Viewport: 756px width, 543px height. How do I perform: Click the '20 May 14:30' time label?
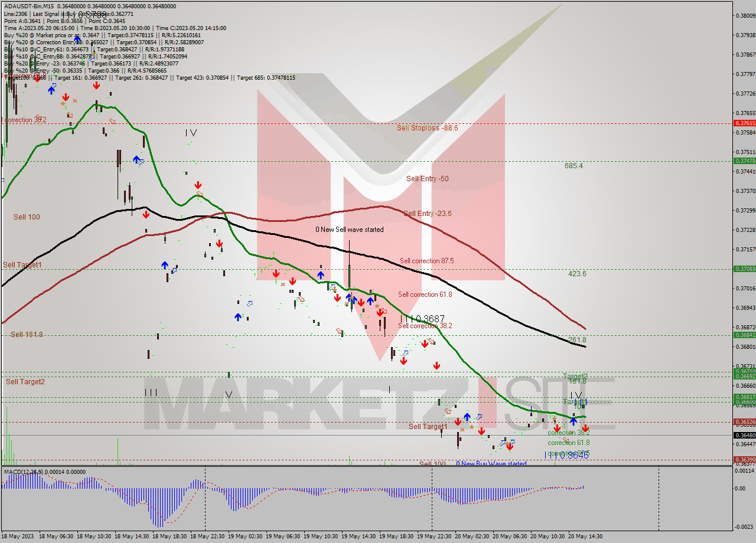tap(585, 536)
